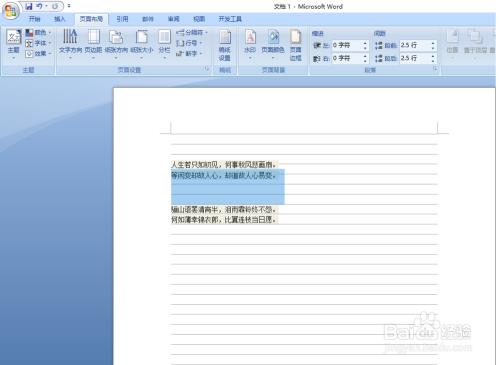The height and width of the screenshot is (365, 500).
Task: Click the line starting 何如薄幸锦衣郎
Action: click(224, 220)
